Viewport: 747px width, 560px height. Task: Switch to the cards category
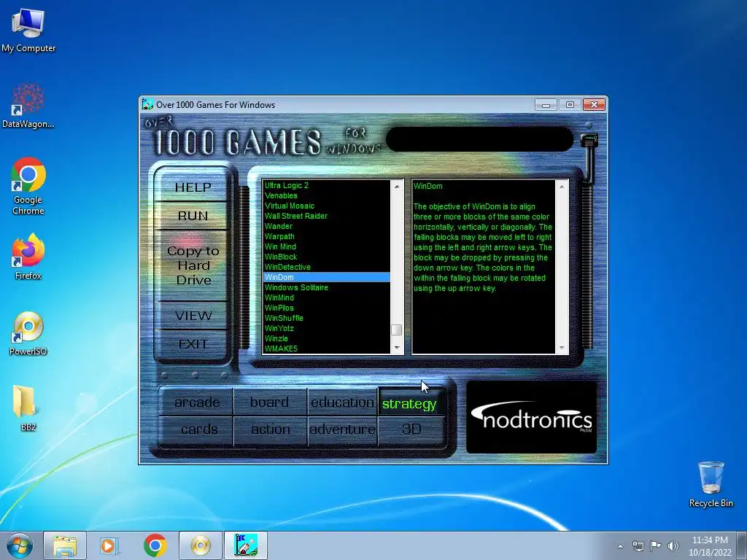197,429
